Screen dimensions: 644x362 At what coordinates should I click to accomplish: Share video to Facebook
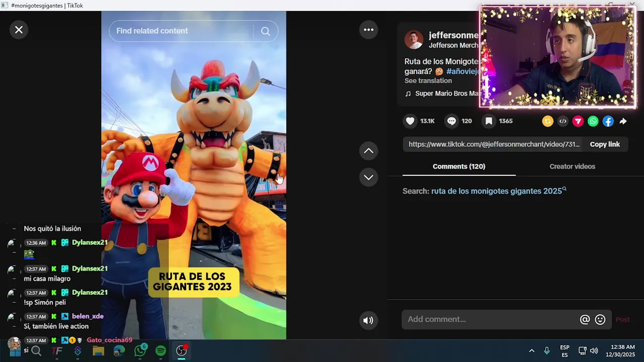tap(608, 121)
